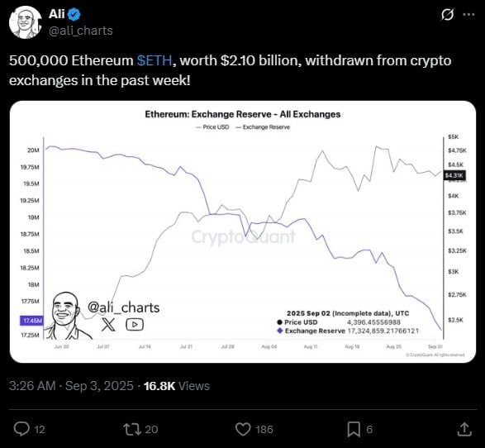Bookmark this post

tap(354, 430)
